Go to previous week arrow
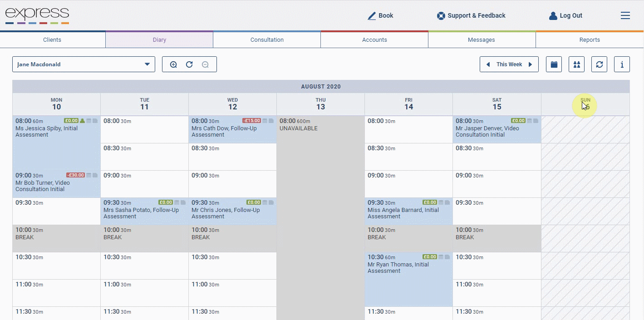The image size is (644, 320). (488, 64)
